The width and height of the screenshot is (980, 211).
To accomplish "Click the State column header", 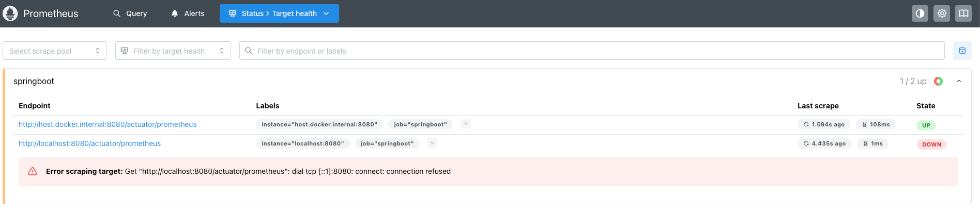I will [926, 106].
